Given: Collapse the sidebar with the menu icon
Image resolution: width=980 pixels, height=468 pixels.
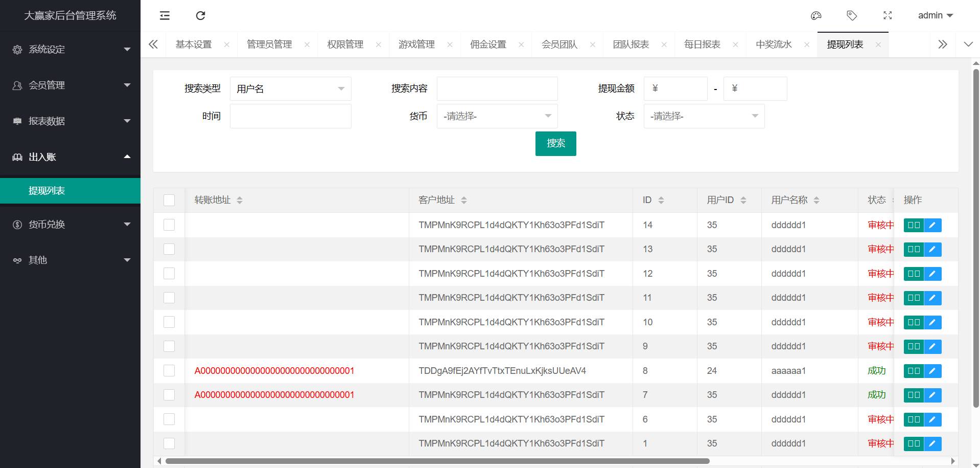Looking at the screenshot, I should click(165, 15).
